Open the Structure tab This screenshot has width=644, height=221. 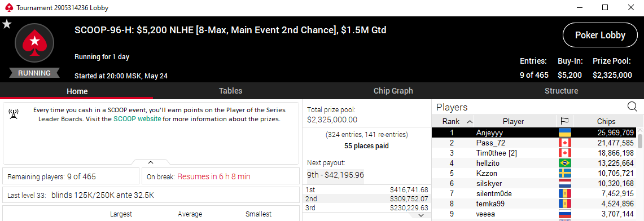click(x=561, y=91)
